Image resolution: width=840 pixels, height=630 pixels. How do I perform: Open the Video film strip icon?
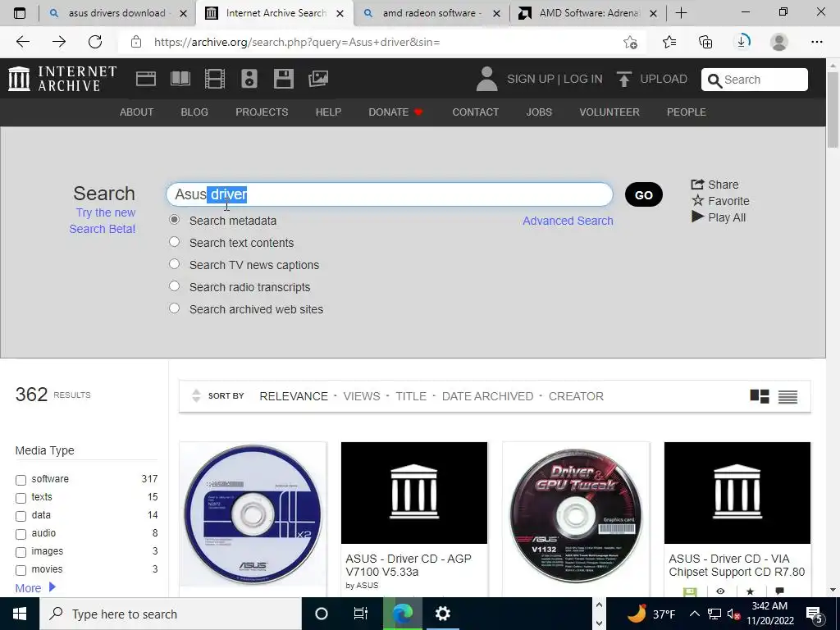click(215, 79)
